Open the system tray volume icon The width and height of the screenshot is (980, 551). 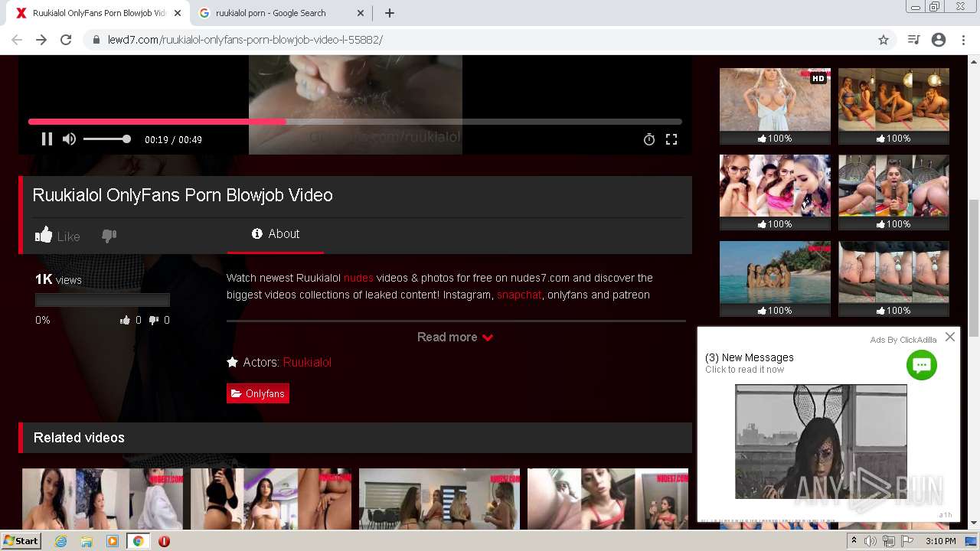pyautogui.click(x=871, y=541)
